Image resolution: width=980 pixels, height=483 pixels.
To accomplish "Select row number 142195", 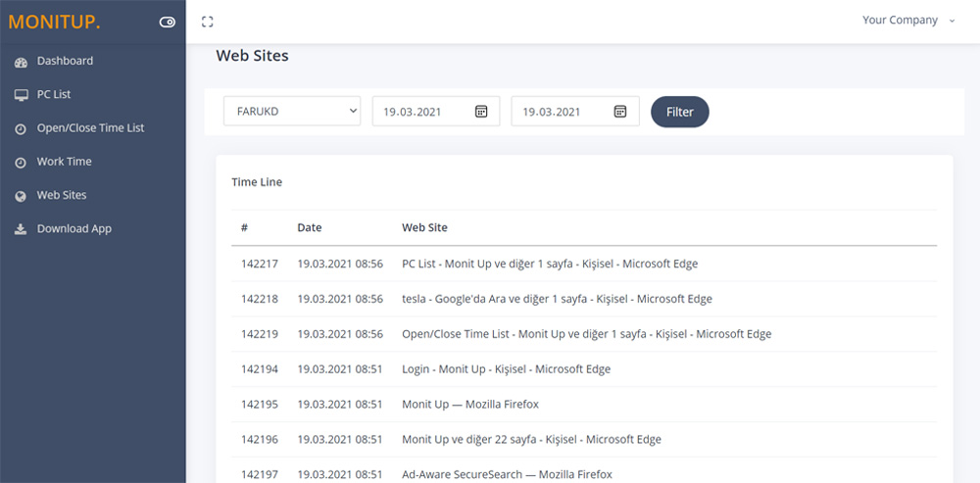I will click(260, 405).
